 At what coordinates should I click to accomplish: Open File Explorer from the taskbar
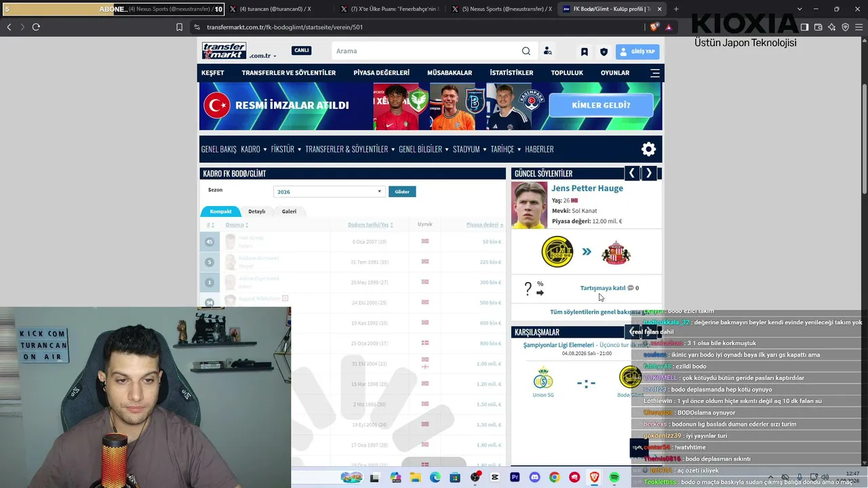[x=415, y=477]
